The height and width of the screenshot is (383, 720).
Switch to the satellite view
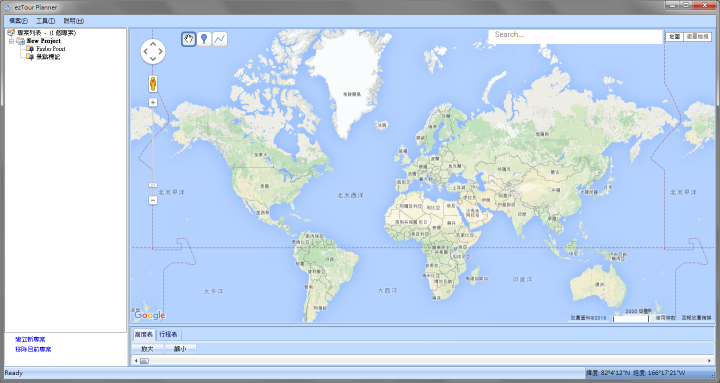[x=698, y=36]
